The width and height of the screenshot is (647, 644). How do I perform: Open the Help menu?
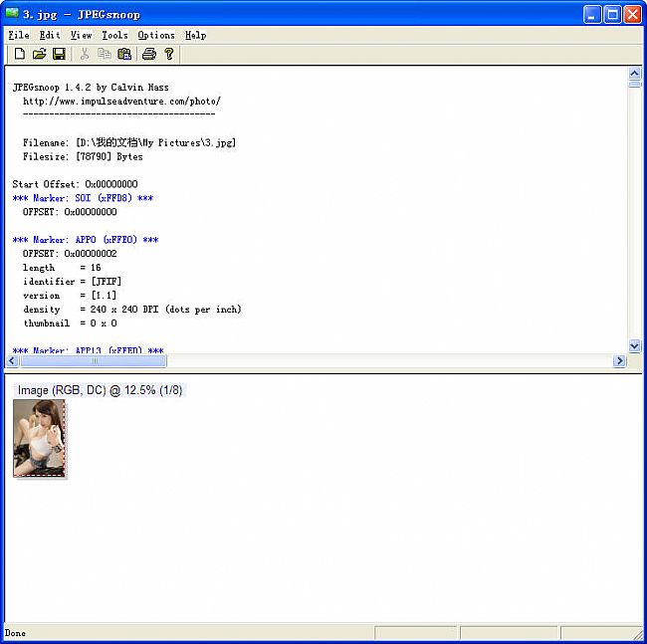pyautogui.click(x=195, y=35)
